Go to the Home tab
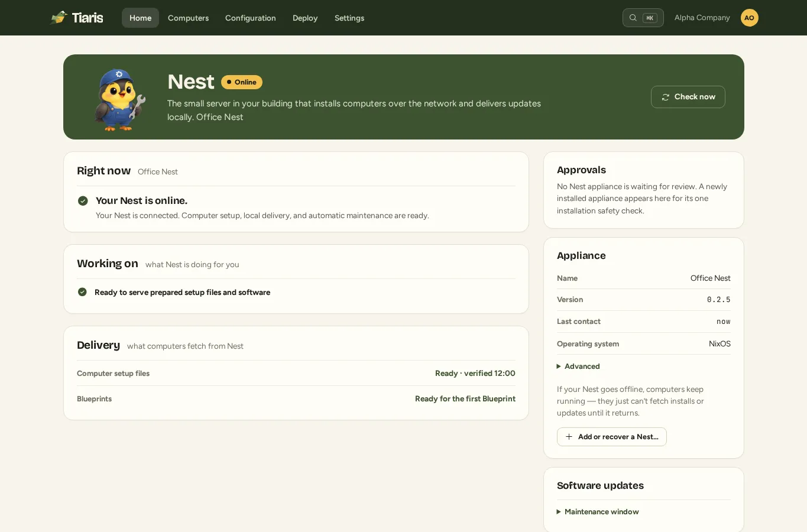The height and width of the screenshot is (532, 807). pyautogui.click(x=140, y=18)
